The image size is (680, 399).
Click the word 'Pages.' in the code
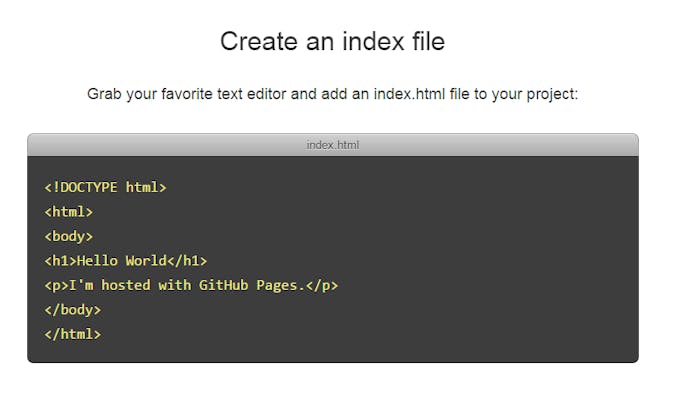click(281, 286)
